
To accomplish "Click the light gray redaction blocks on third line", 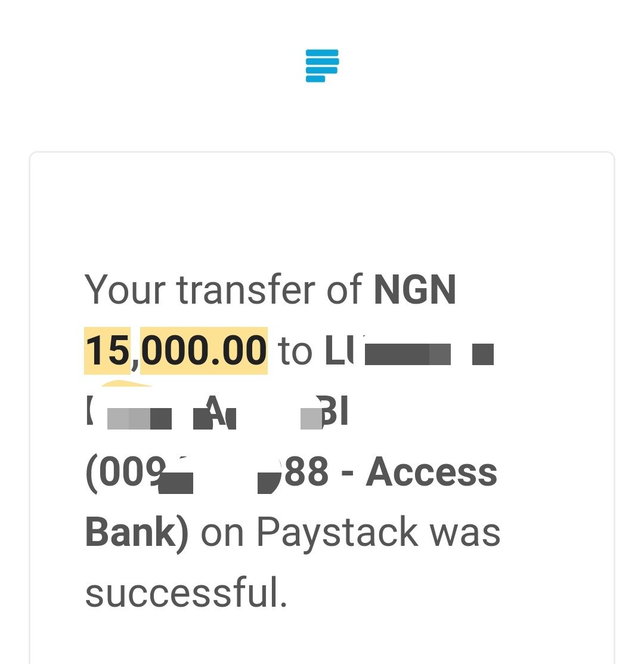I will point(129,419).
